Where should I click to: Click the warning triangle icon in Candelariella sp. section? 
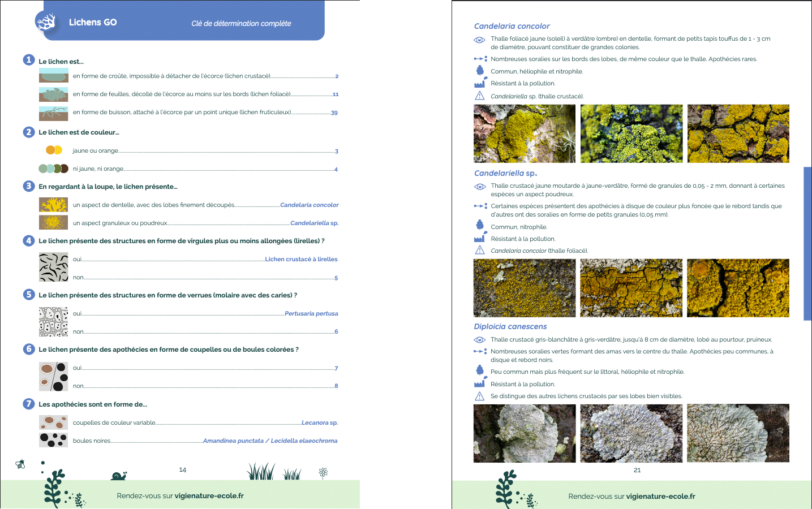(480, 250)
